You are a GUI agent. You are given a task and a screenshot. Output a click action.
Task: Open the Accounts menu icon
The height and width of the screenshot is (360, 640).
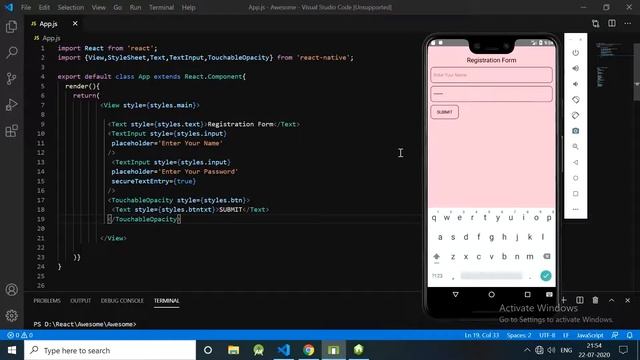[11, 289]
